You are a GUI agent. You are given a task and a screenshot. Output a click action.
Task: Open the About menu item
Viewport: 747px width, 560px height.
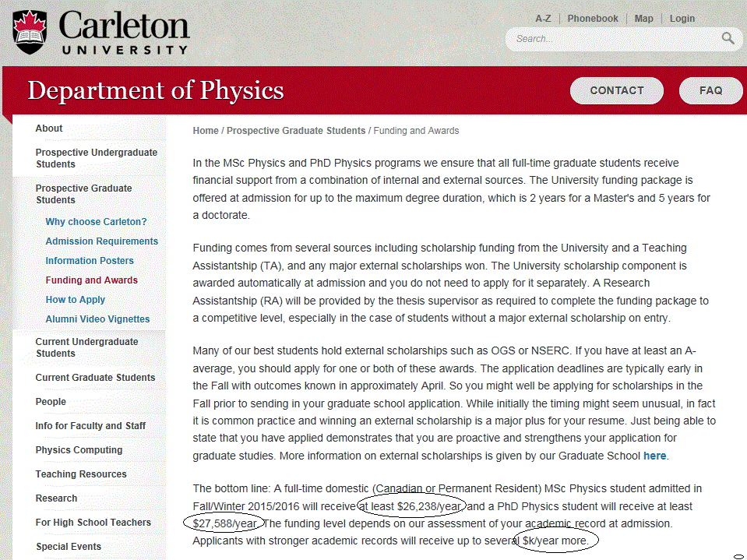(x=49, y=128)
